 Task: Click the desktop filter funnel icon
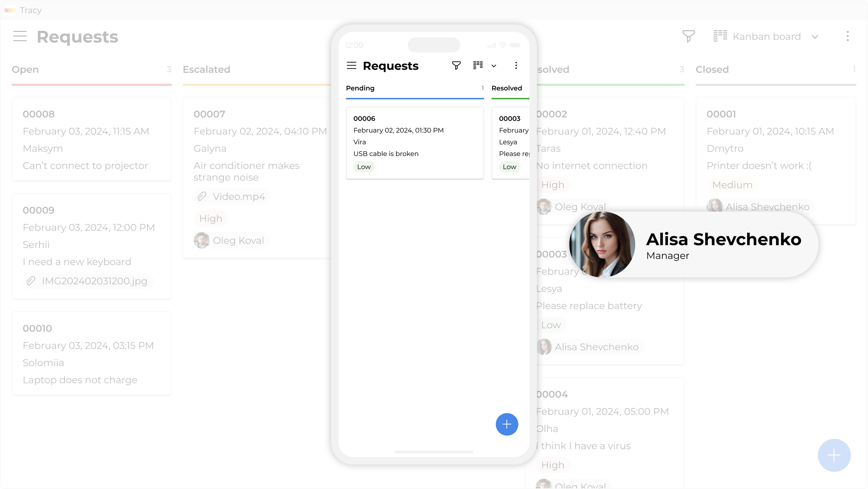[x=688, y=36]
